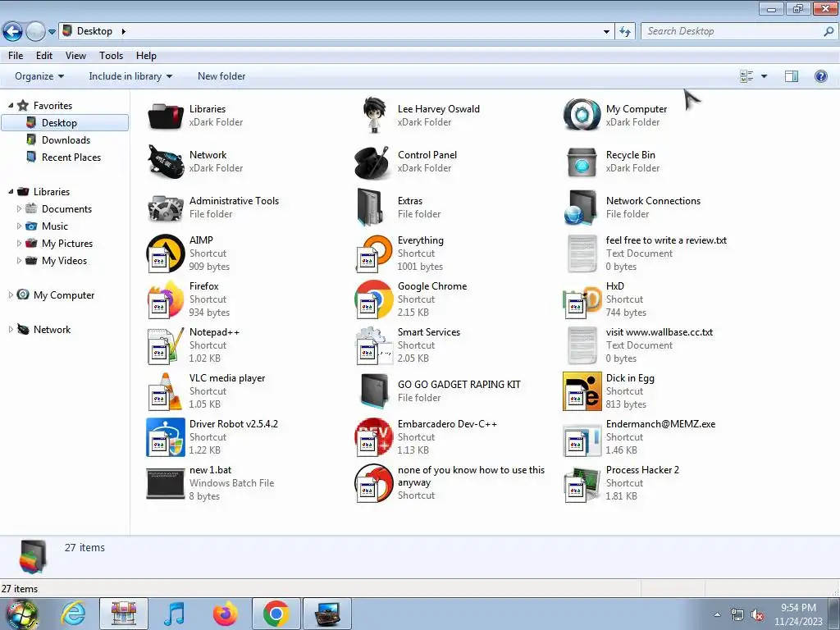This screenshot has height=630, width=840.
Task: Select the Recycle Bin icon
Action: [x=582, y=162]
